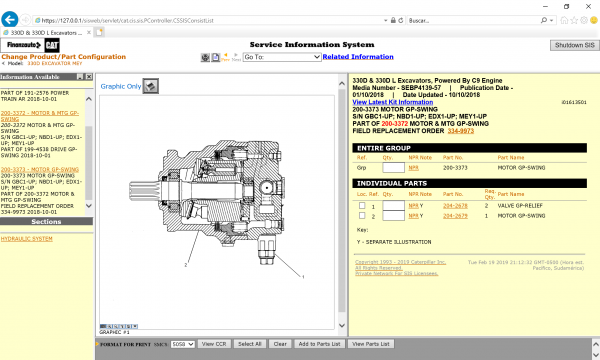This screenshot has width=600, height=360.
Task: Click the browser address bar URL
Action: [127, 20]
